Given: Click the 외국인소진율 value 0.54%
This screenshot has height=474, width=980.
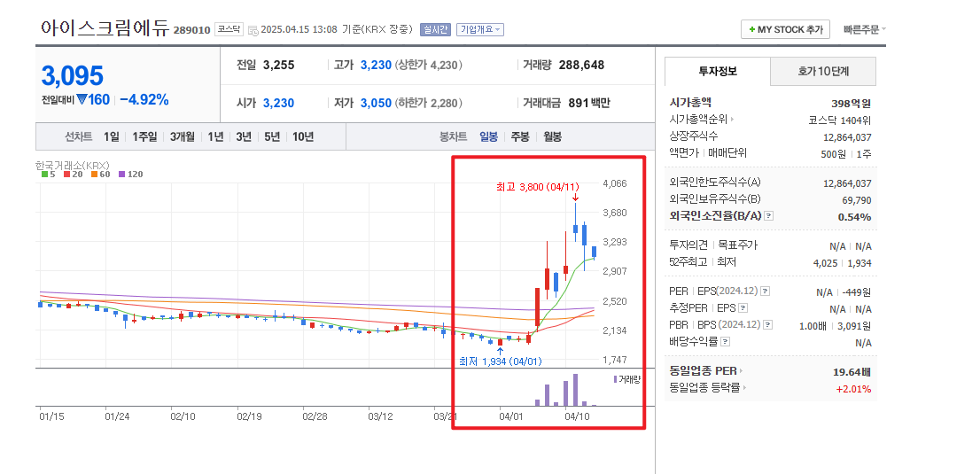Looking at the screenshot, I should (x=854, y=217).
